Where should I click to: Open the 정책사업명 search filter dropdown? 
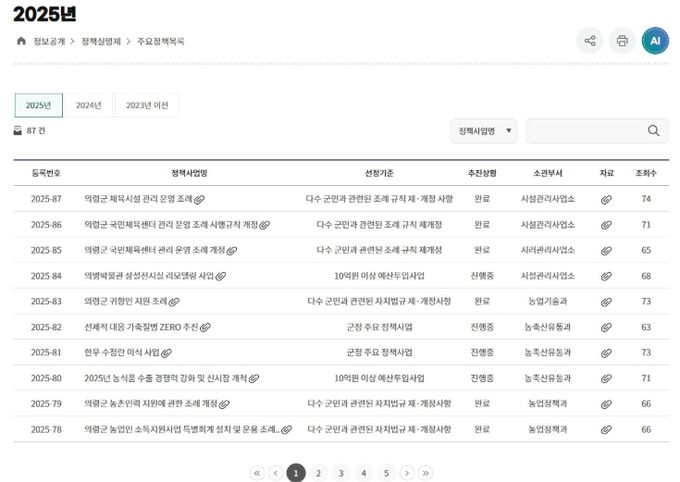(x=483, y=131)
